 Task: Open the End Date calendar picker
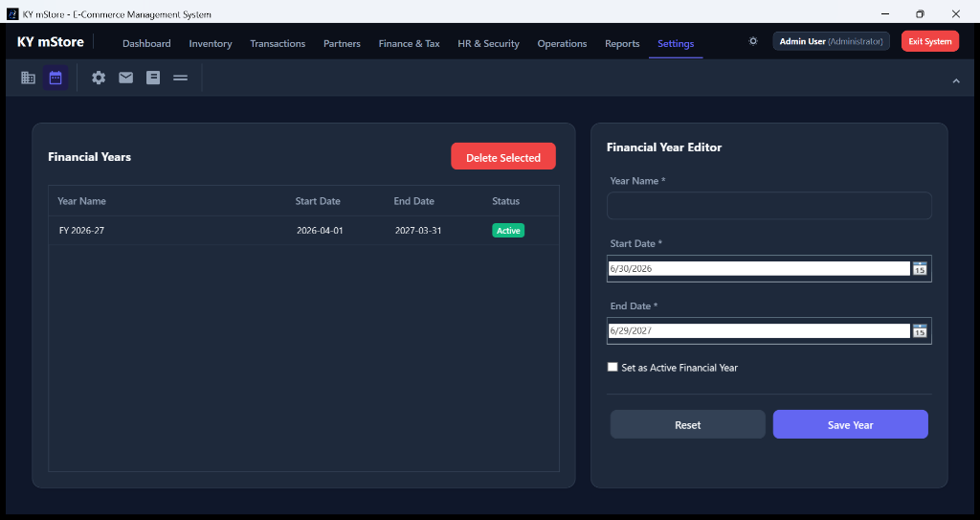[x=920, y=331]
